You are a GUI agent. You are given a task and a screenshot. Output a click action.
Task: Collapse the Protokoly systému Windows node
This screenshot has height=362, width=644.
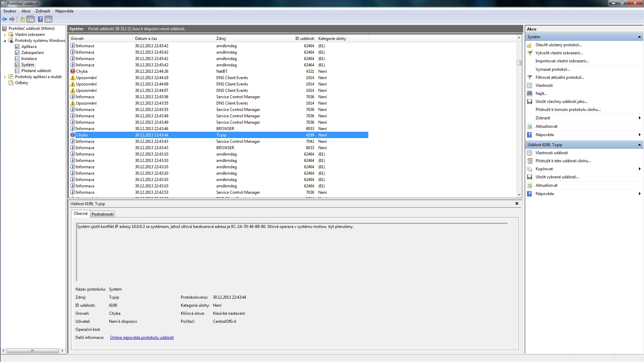5,41
